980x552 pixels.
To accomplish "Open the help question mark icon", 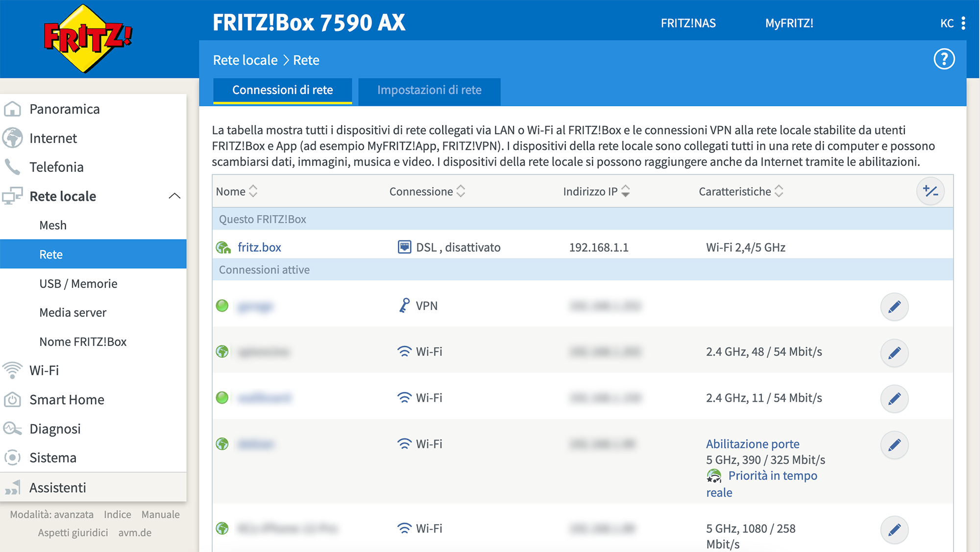I will click(x=944, y=59).
